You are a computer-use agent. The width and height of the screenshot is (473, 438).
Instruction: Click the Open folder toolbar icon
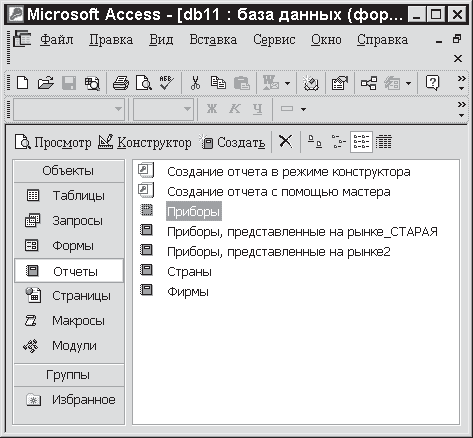46,82
